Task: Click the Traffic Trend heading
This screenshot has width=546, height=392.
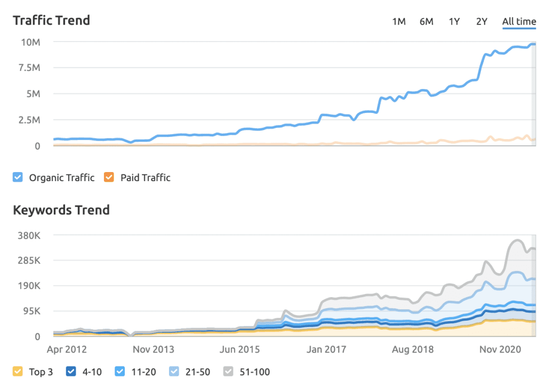Action: (52, 20)
